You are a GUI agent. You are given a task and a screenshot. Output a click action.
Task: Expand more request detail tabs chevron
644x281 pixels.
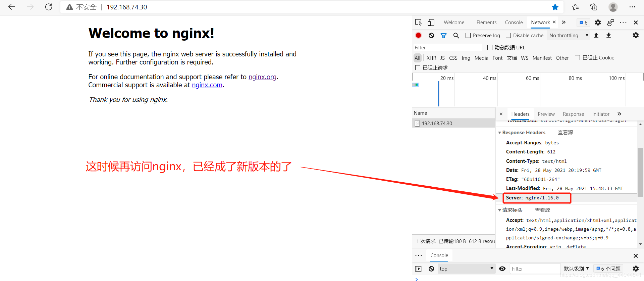tap(619, 114)
